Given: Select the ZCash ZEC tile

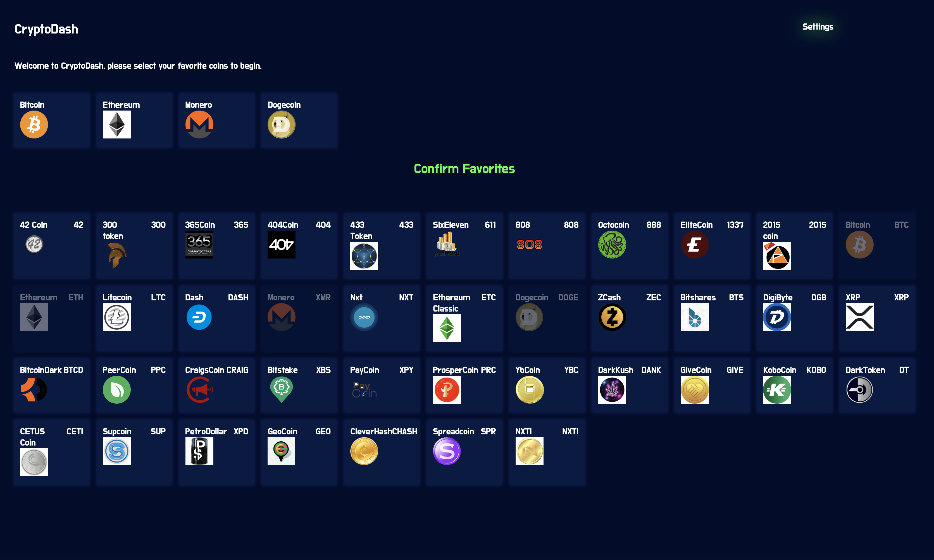Looking at the screenshot, I should [x=629, y=318].
